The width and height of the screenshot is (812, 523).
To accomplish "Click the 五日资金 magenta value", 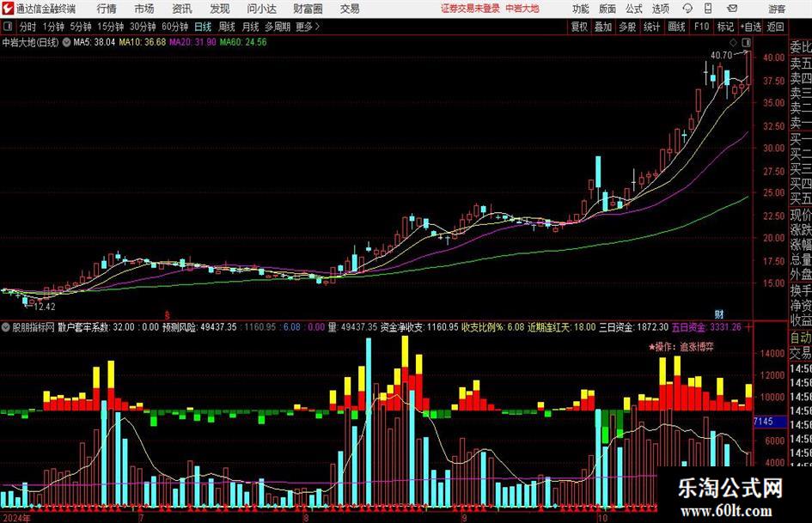I will [706, 327].
